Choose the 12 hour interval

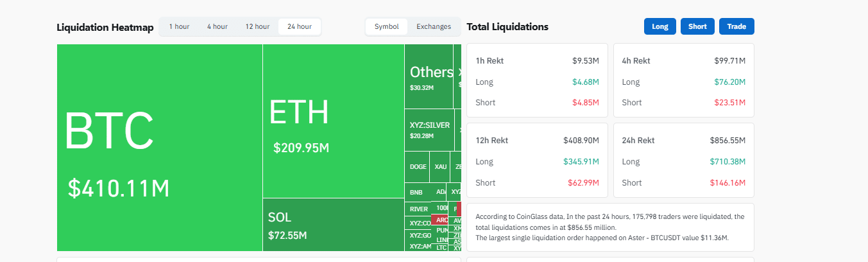(x=257, y=27)
